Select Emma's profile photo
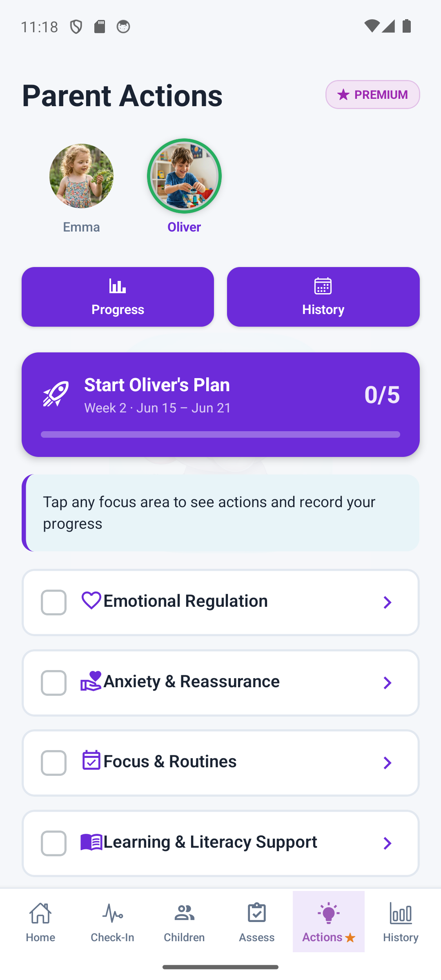 click(81, 176)
